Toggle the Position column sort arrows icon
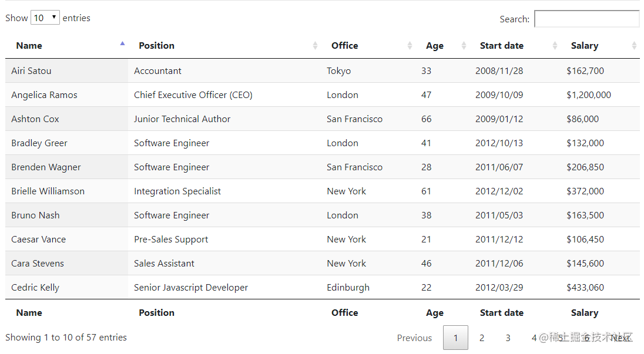The width and height of the screenshot is (644, 354). [315, 46]
